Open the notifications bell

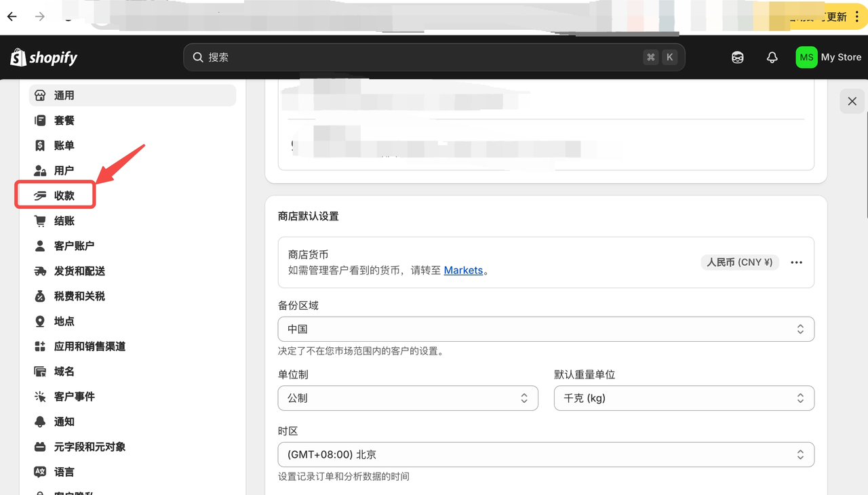pos(772,58)
